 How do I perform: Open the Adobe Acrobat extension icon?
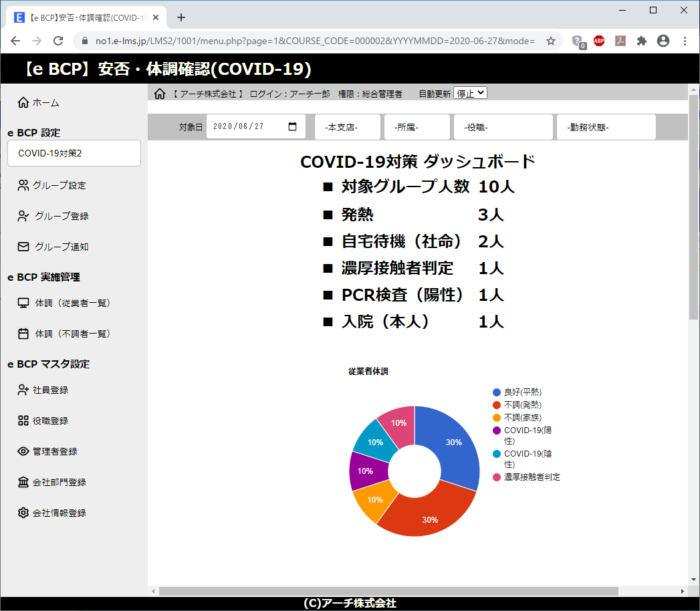click(x=620, y=41)
